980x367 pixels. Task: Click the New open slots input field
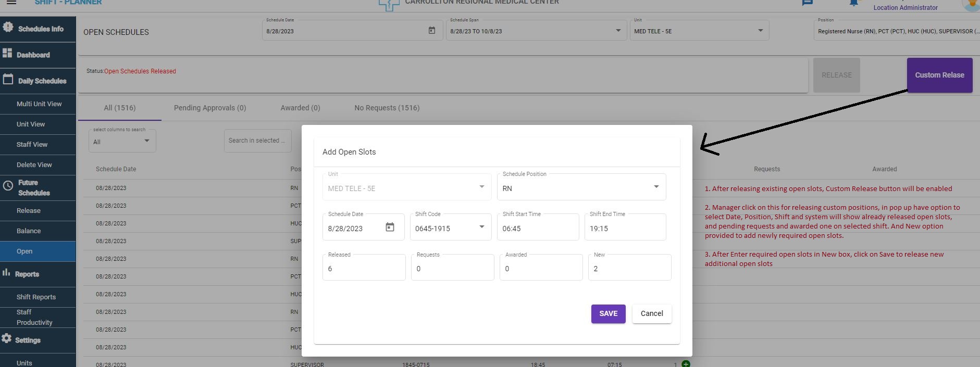[629, 269]
